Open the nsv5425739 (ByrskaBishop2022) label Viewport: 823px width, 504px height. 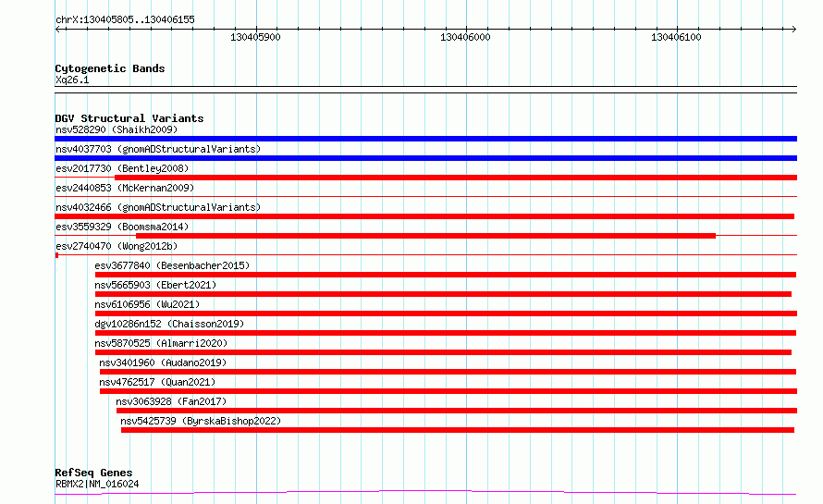[201, 421]
